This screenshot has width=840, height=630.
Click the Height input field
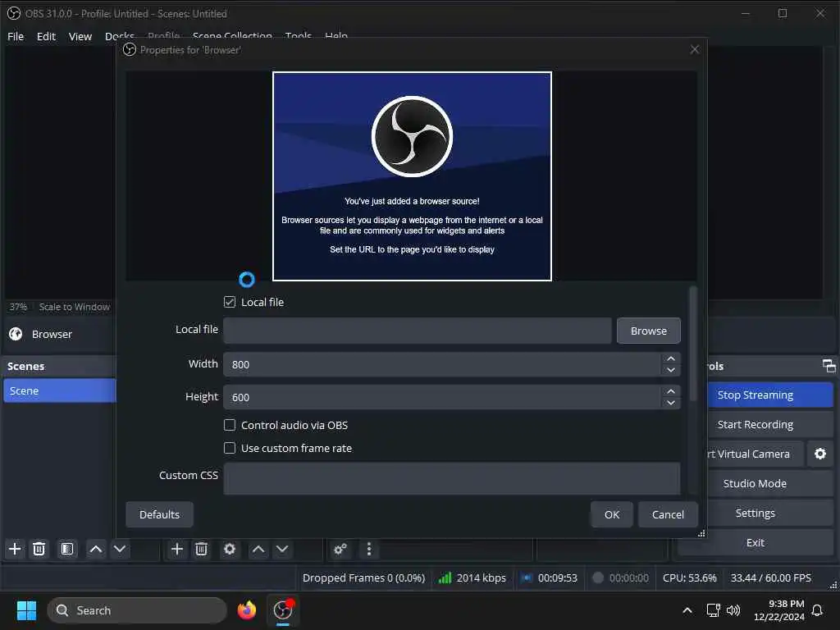[x=442, y=398]
